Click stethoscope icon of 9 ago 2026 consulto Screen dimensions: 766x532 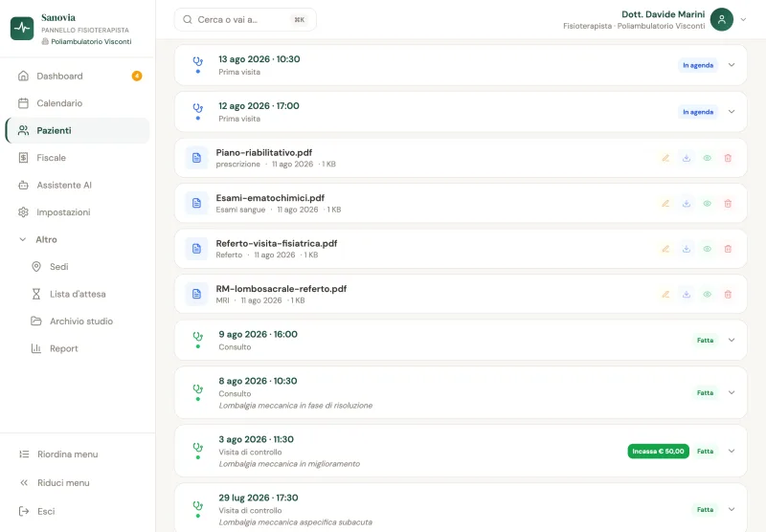pos(198,336)
